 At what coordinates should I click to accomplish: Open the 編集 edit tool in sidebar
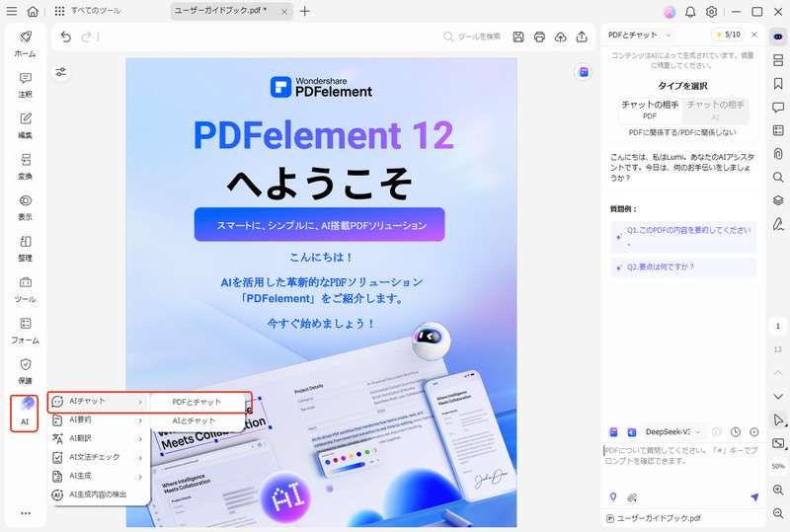click(x=26, y=125)
